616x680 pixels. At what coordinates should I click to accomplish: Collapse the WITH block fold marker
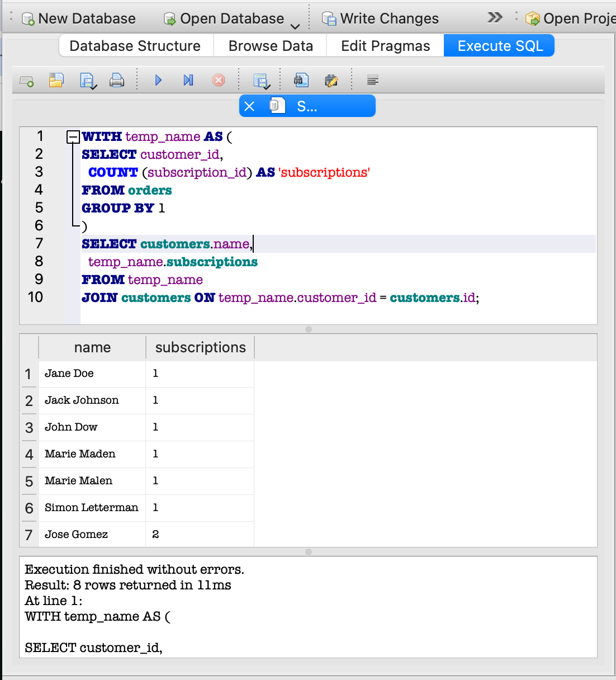(73, 136)
